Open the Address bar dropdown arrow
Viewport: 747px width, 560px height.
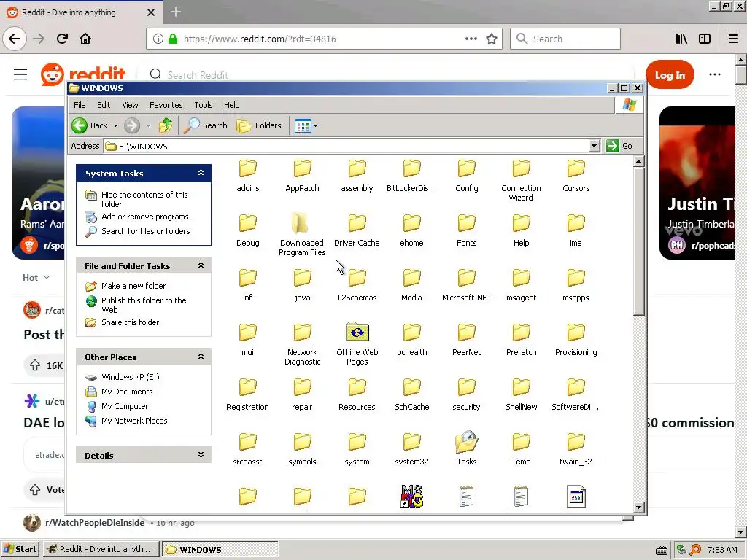[594, 146]
